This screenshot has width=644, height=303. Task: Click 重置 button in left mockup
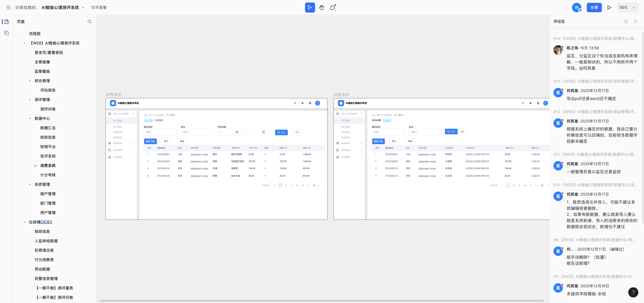coord(297,132)
